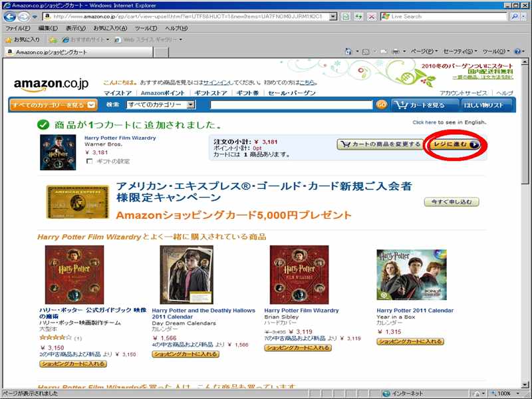This screenshot has height=399, width=532.
Task: Click the orange GO search button
Action: click(x=382, y=105)
